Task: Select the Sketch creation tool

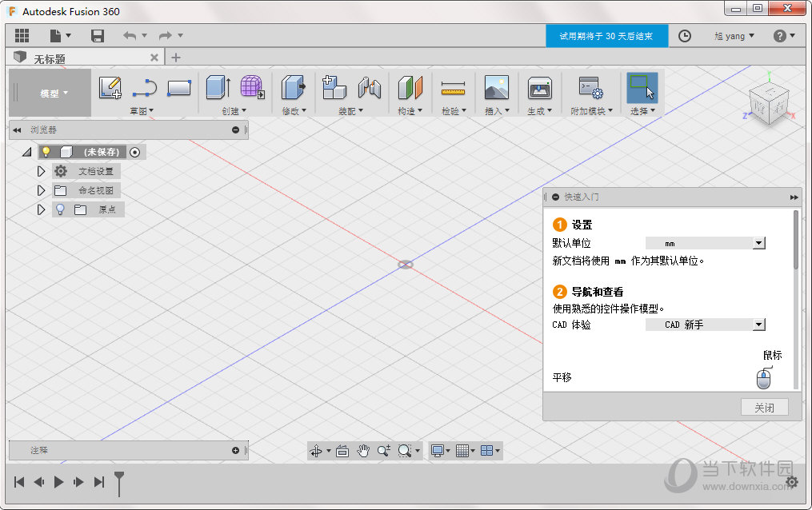Action: [110, 88]
